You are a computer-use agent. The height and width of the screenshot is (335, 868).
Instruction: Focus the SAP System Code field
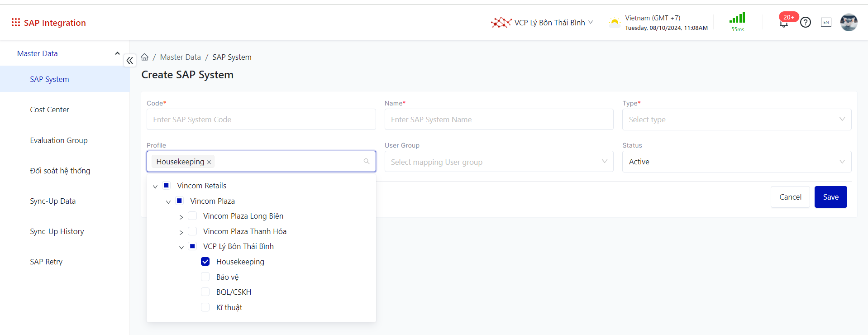[261, 120]
